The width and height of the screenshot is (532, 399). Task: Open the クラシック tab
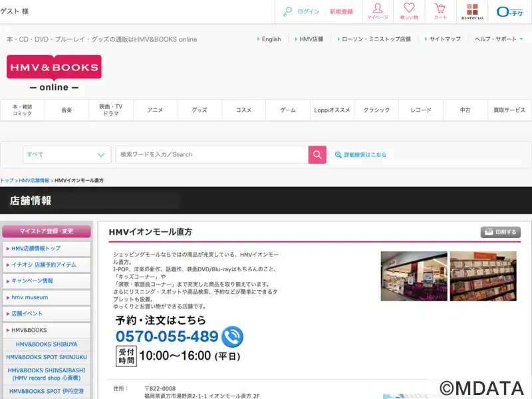click(x=376, y=110)
